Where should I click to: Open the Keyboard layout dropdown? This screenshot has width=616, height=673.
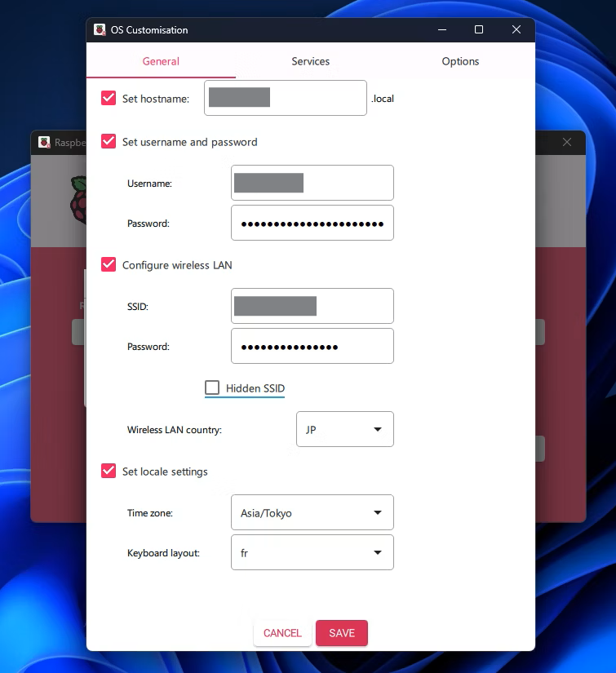pyautogui.click(x=312, y=552)
